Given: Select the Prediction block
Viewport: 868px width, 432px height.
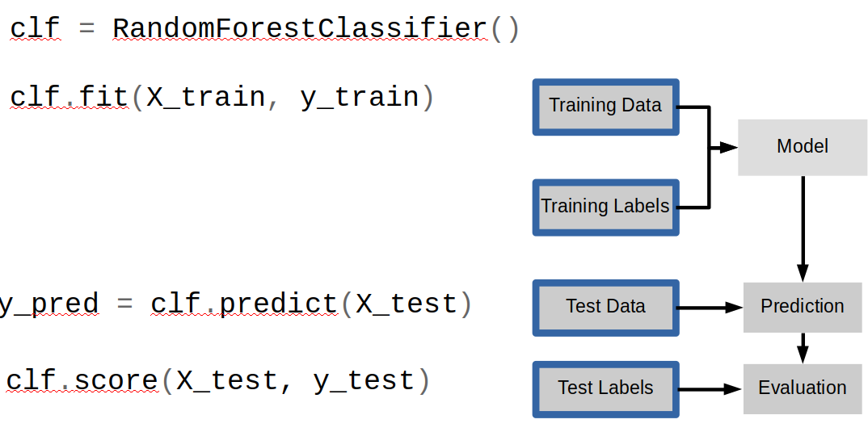Looking at the screenshot, I should 802,307.
